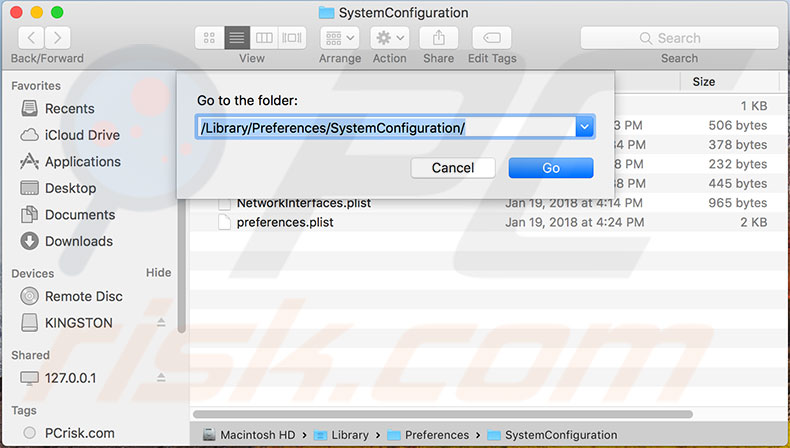Hide the Devices sidebar section
This screenshot has width=790, height=448.
pos(158,273)
